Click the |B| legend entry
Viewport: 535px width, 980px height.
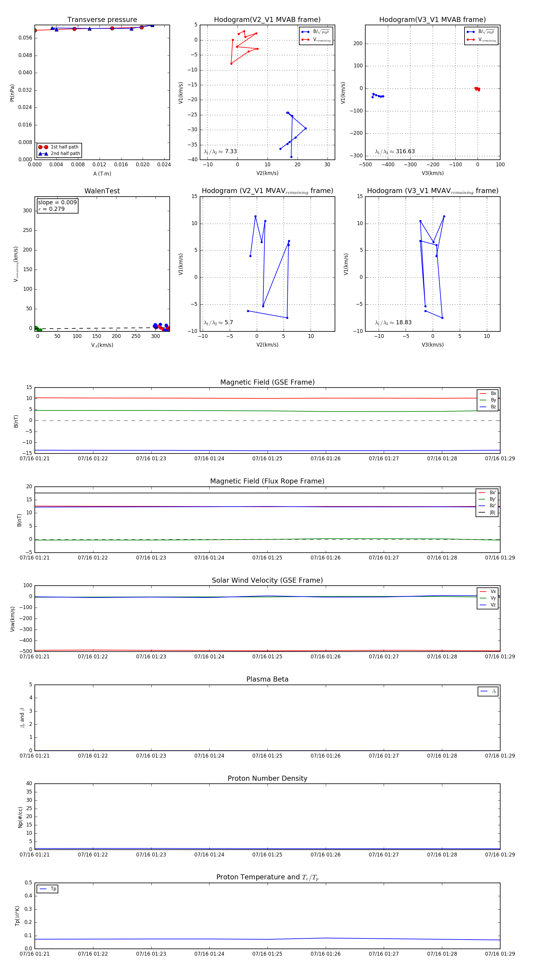487,513
